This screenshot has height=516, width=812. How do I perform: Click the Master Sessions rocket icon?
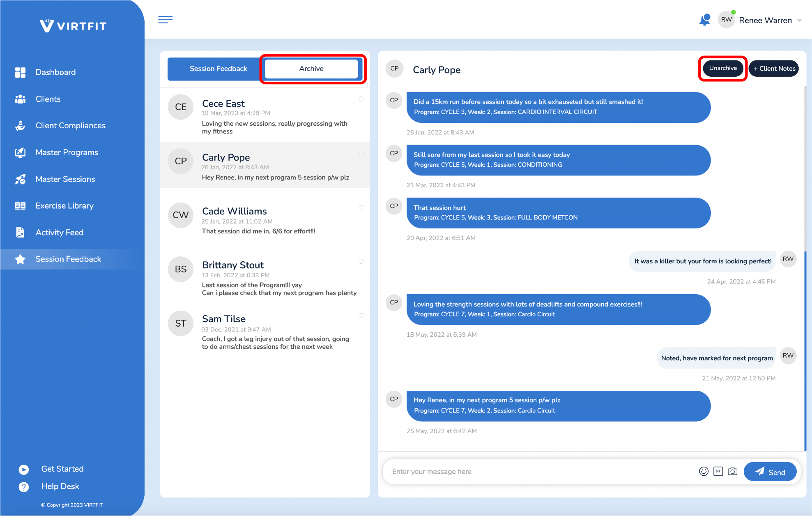[x=20, y=179]
